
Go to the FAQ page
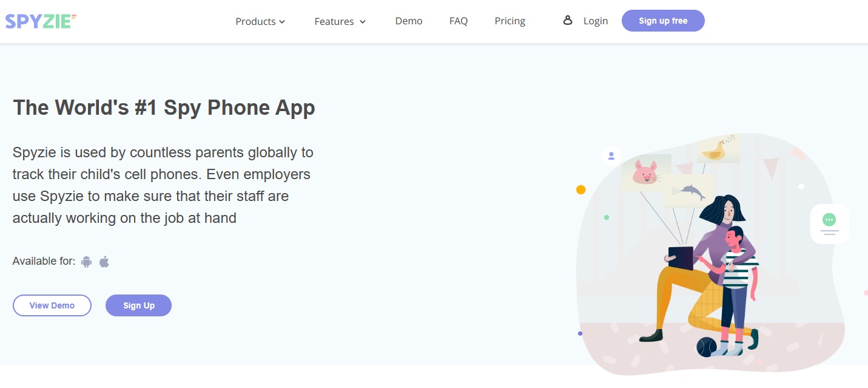(459, 21)
